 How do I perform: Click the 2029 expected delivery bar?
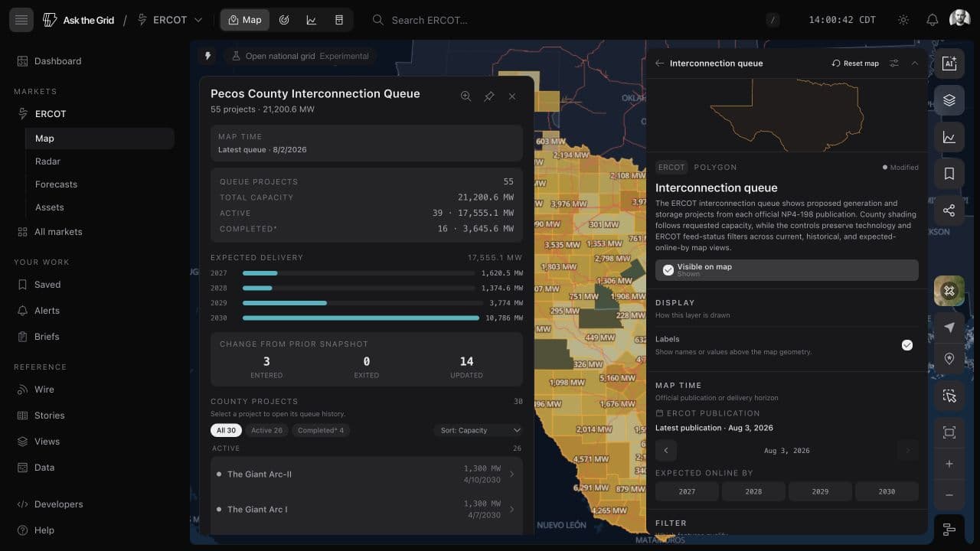click(x=285, y=302)
